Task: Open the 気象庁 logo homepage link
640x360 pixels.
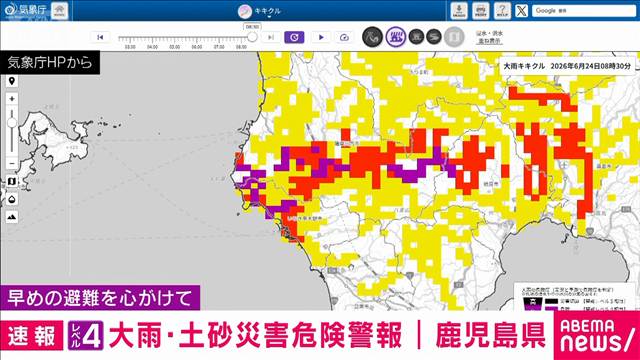Action: pyautogui.click(x=25, y=11)
